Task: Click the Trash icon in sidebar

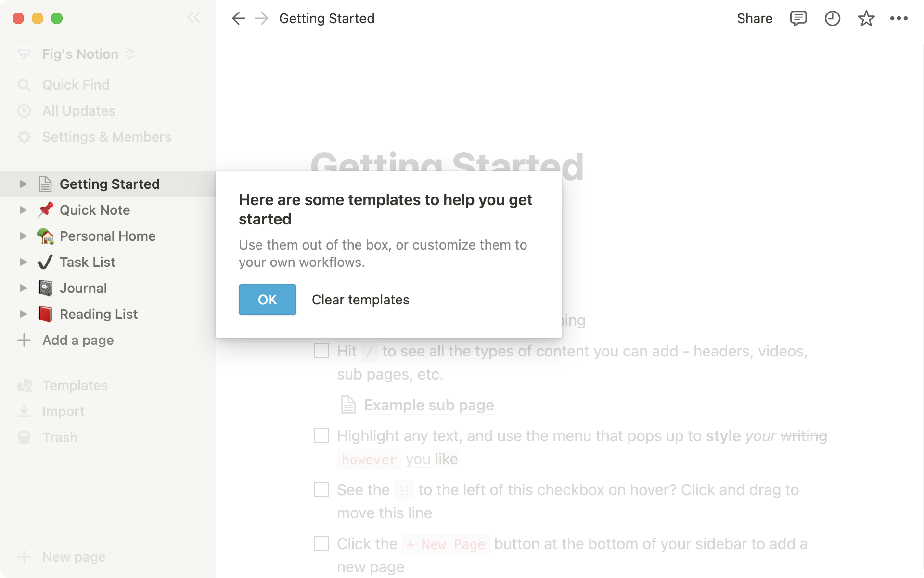Action: [x=24, y=437]
